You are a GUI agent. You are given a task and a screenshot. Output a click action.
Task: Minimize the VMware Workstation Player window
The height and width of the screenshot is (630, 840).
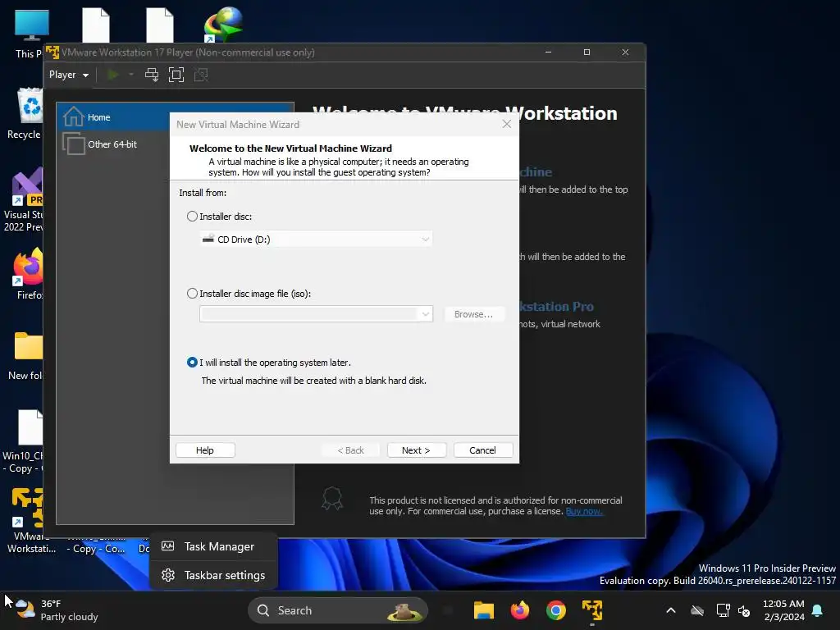(548, 52)
